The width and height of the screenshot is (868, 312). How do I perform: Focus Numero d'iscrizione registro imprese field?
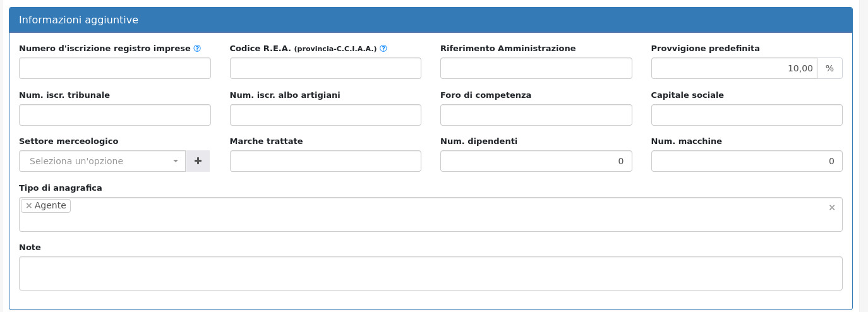click(115, 68)
